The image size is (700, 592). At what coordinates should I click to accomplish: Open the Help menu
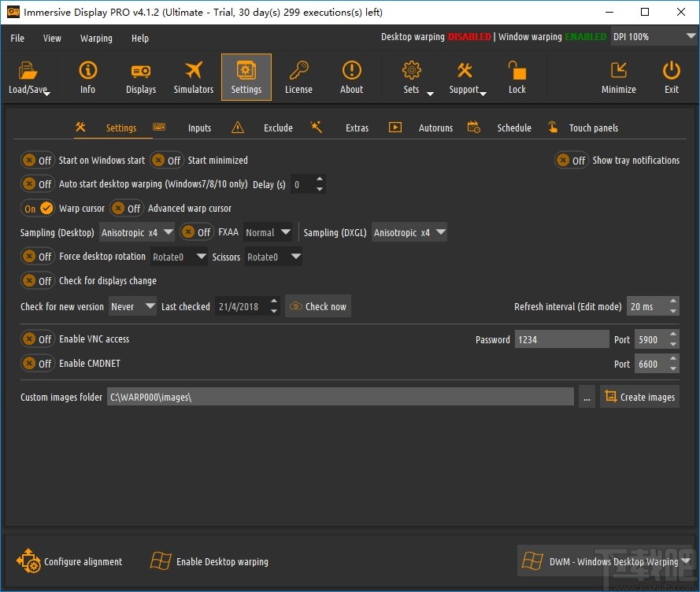(139, 38)
